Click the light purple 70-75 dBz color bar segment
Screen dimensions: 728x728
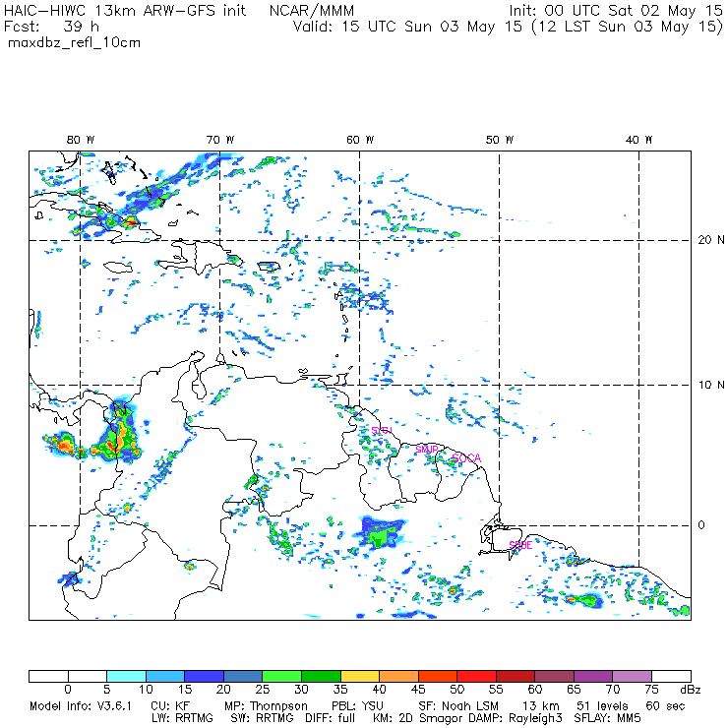point(633,676)
